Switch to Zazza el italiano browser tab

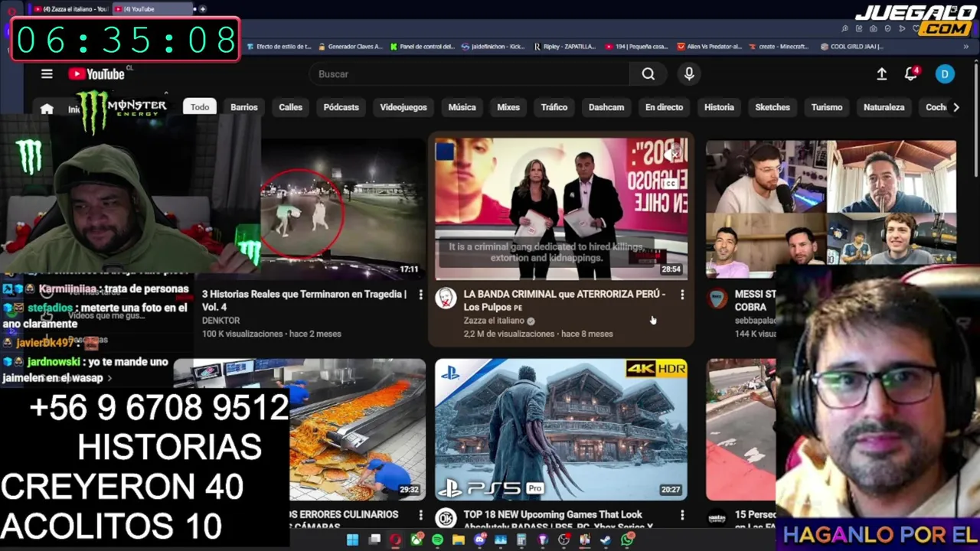pos(70,9)
